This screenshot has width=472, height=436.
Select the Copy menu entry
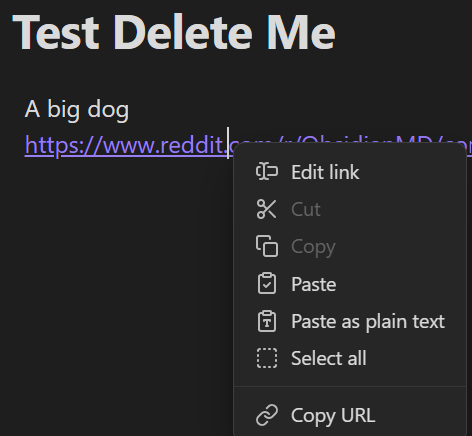[350, 246]
